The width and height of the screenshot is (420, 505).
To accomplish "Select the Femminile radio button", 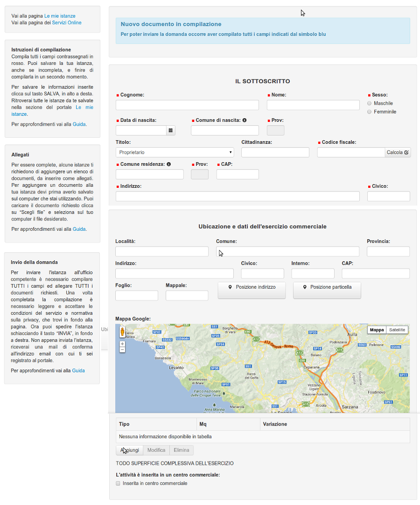I will coord(369,112).
